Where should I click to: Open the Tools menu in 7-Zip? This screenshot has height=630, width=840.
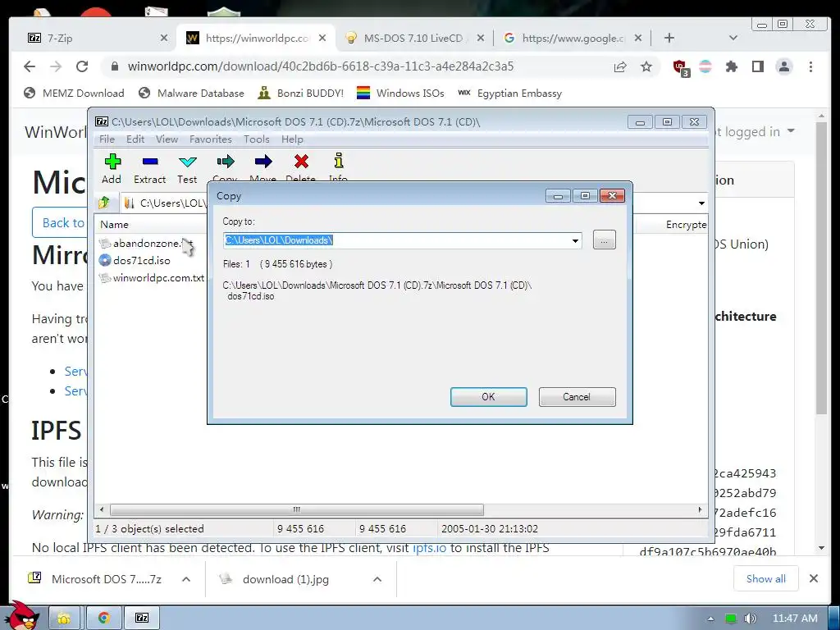click(257, 139)
